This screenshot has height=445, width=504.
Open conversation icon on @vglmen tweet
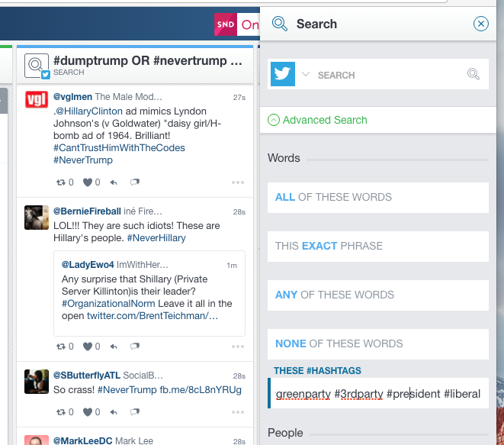point(135,182)
